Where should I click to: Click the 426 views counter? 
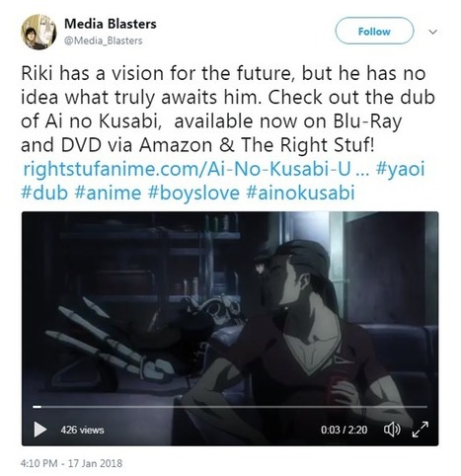82,430
